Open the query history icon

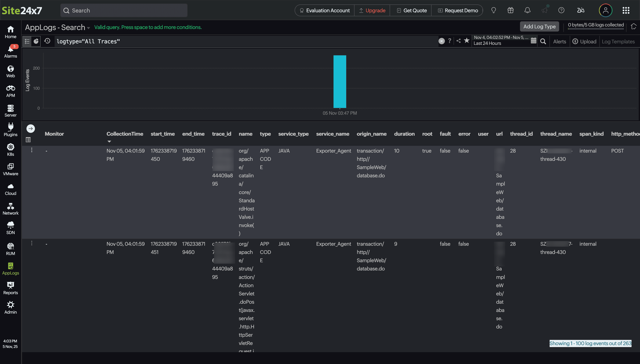(47, 41)
